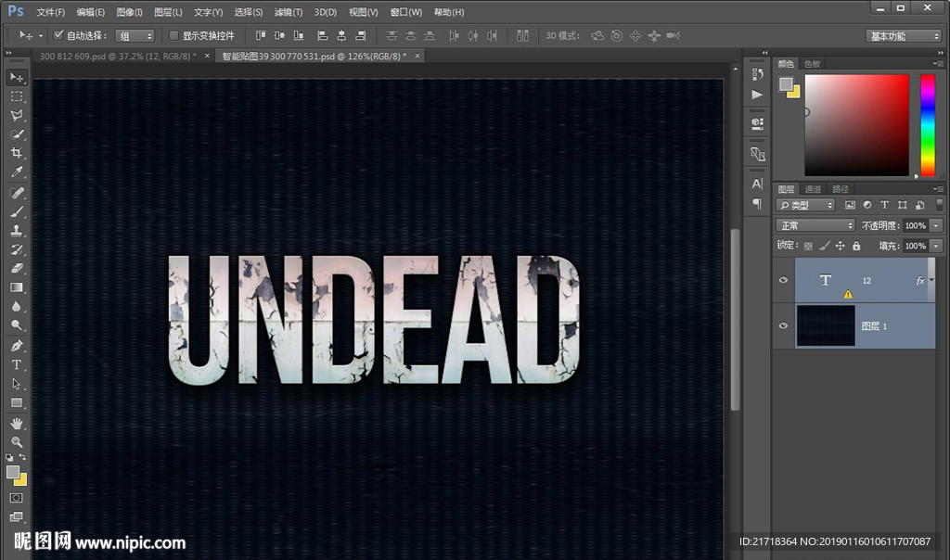Open the 滤镜(T) menu
The image size is (950, 560).
point(289,12)
